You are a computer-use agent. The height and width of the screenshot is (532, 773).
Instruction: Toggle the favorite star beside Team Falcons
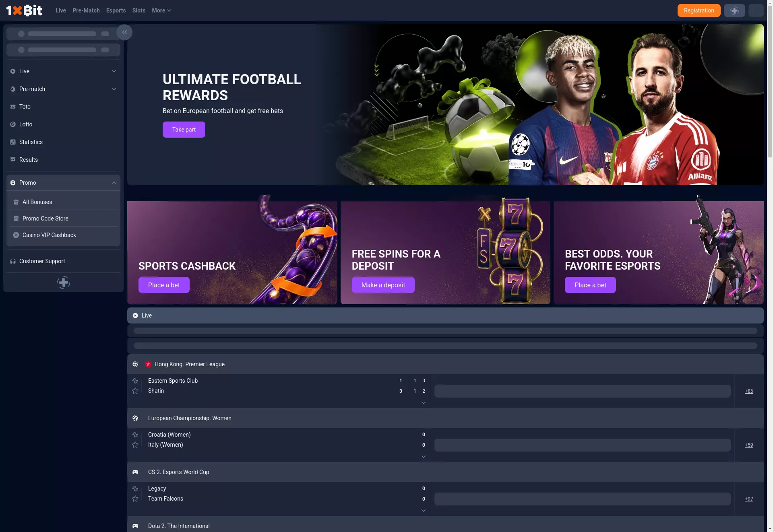point(135,499)
